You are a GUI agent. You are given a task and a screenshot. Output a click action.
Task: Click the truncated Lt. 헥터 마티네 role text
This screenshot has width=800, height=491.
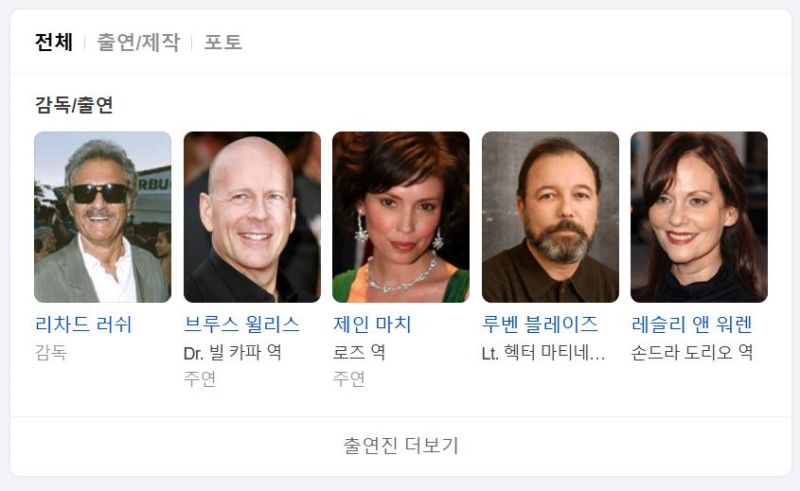pyautogui.click(x=543, y=353)
